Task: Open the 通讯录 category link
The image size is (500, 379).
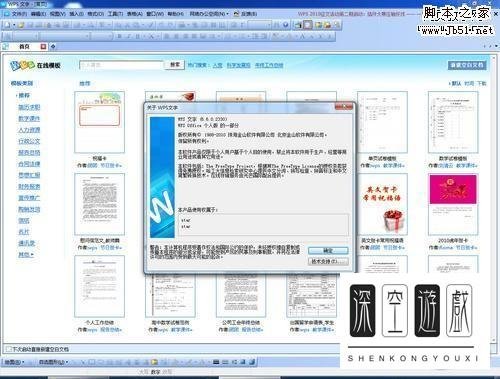Action: (x=26, y=243)
